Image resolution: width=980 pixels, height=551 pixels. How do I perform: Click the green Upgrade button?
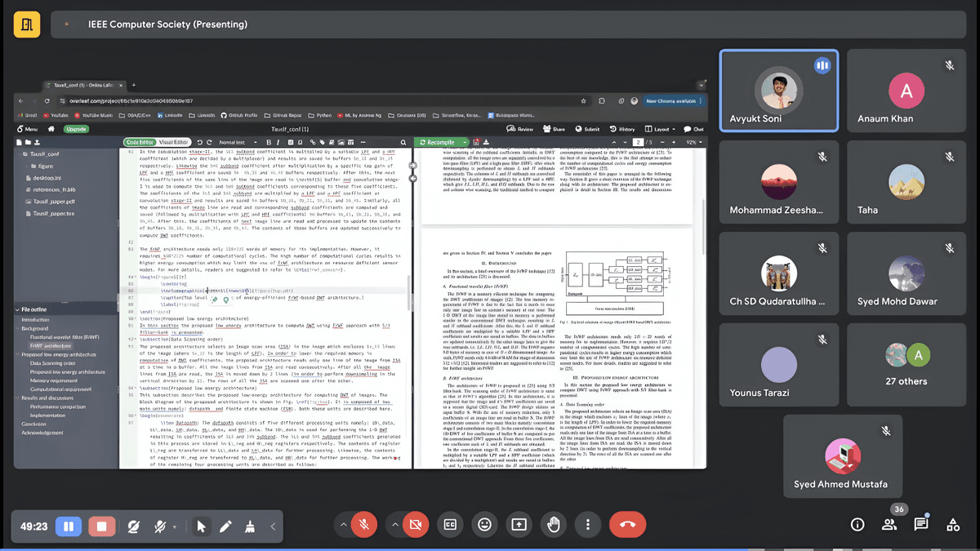pos(77,129)
